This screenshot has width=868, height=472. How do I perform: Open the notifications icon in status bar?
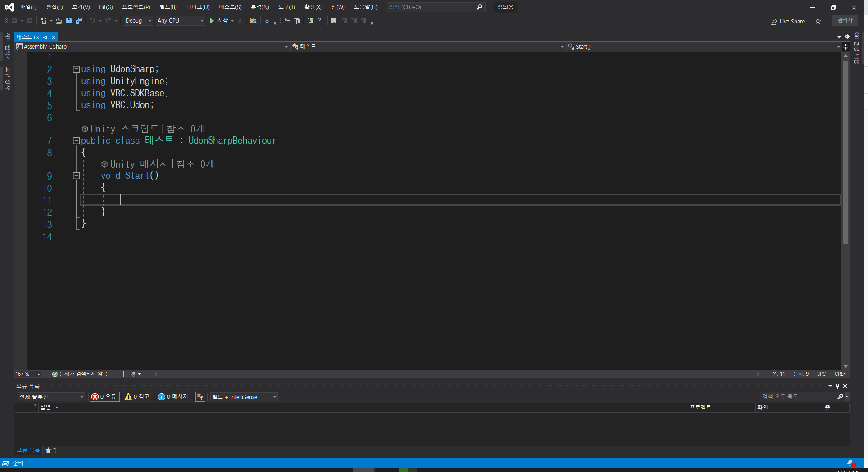851,463
